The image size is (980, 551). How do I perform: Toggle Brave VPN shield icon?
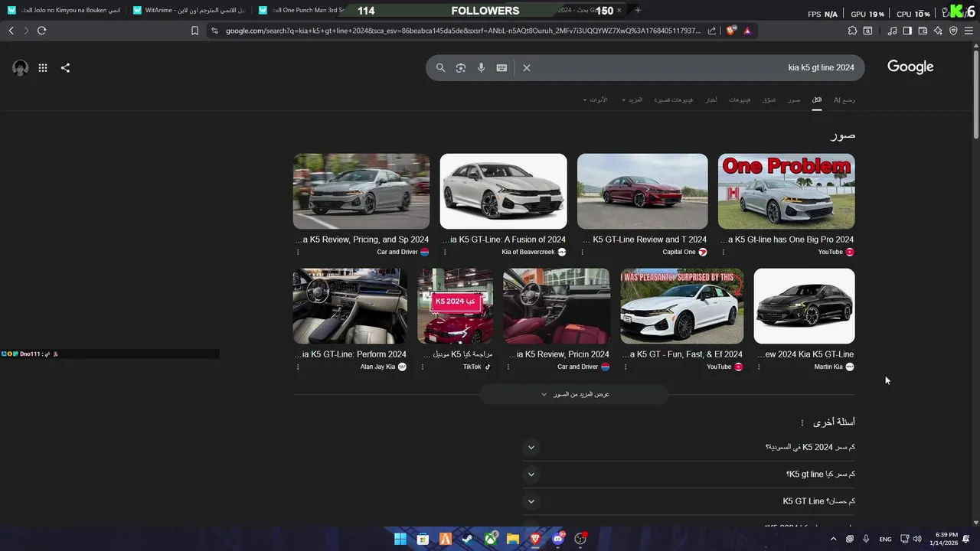click(x=953, y=31)
